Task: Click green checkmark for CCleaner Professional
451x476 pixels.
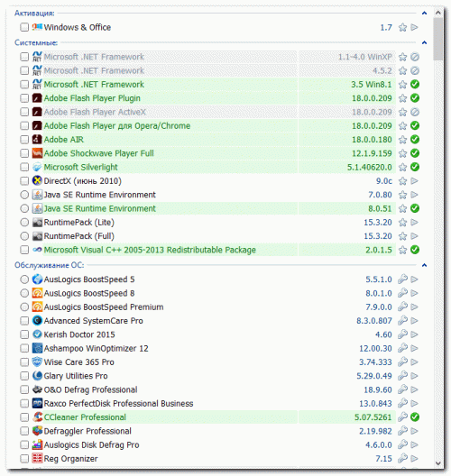Action: 415,417
